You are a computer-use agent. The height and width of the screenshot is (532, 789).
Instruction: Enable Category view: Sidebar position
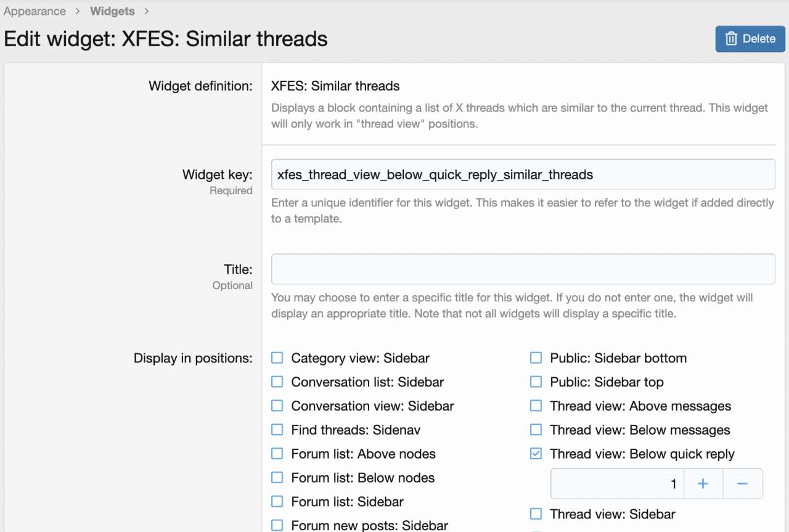(x=277, y=358)
